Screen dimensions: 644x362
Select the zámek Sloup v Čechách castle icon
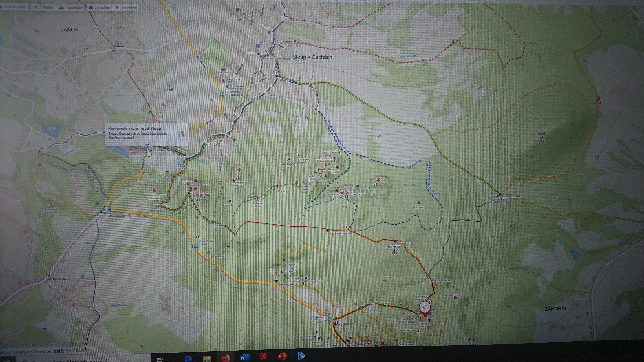click(x=224, y=68)
